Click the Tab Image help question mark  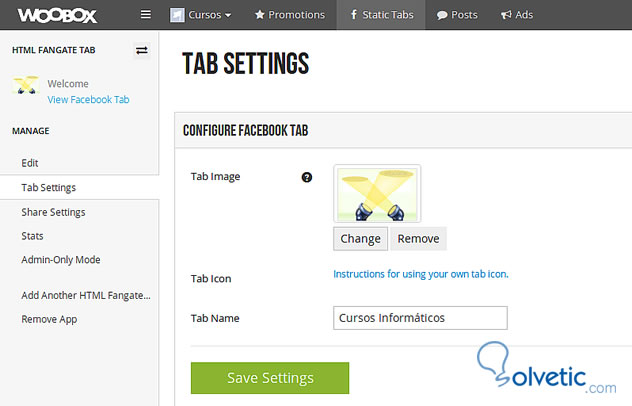coord(307,177)
